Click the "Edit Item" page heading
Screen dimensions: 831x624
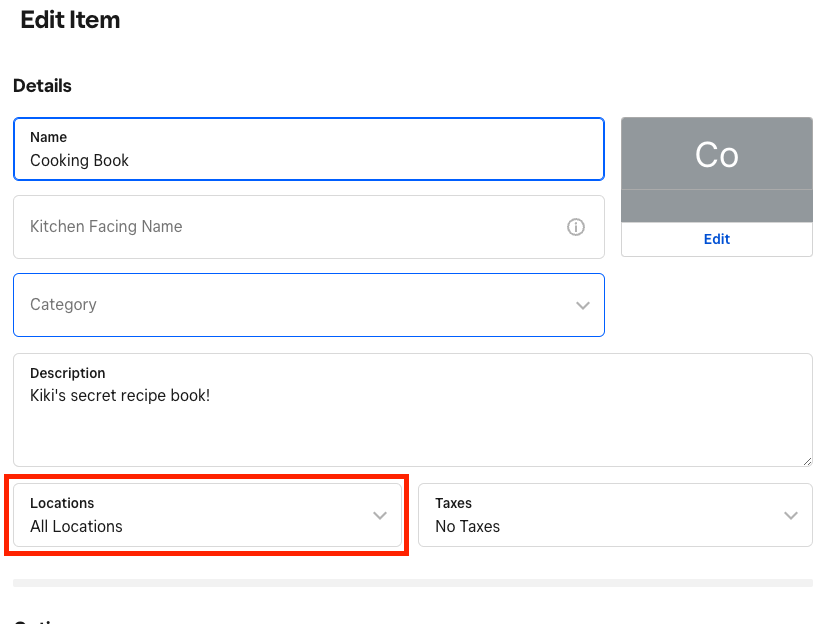point(70,20)
